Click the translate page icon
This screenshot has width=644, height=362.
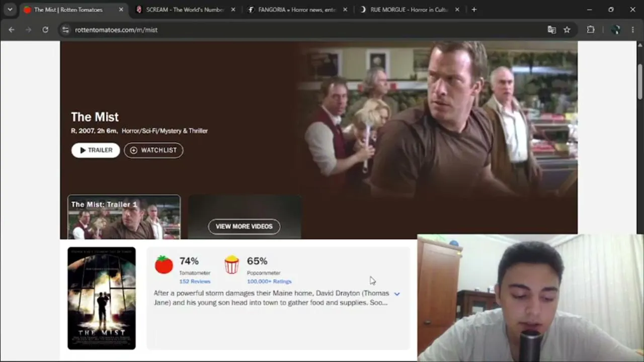click(x=552, y=30)
